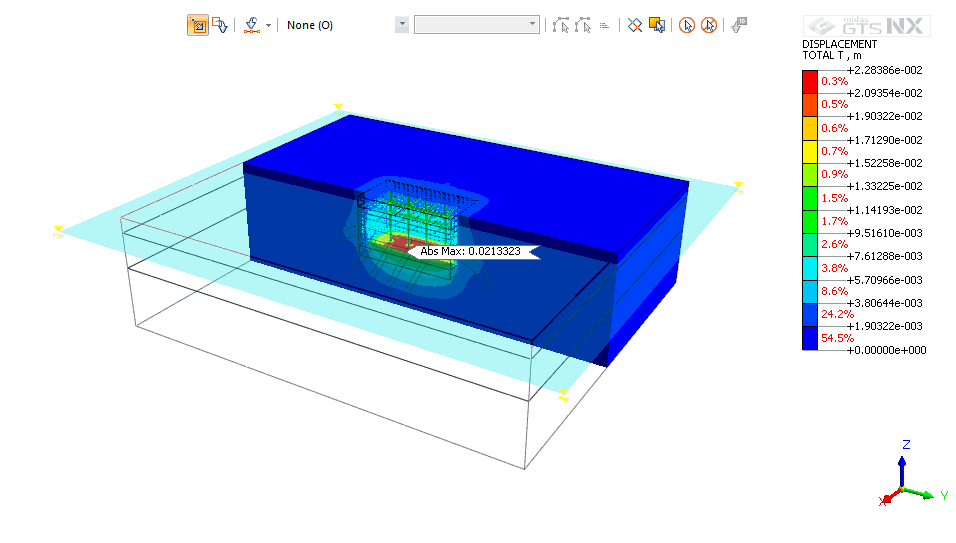Click the orange circled cursor query icon
Screen dimensions: 956x543
[x=687, y=25]
